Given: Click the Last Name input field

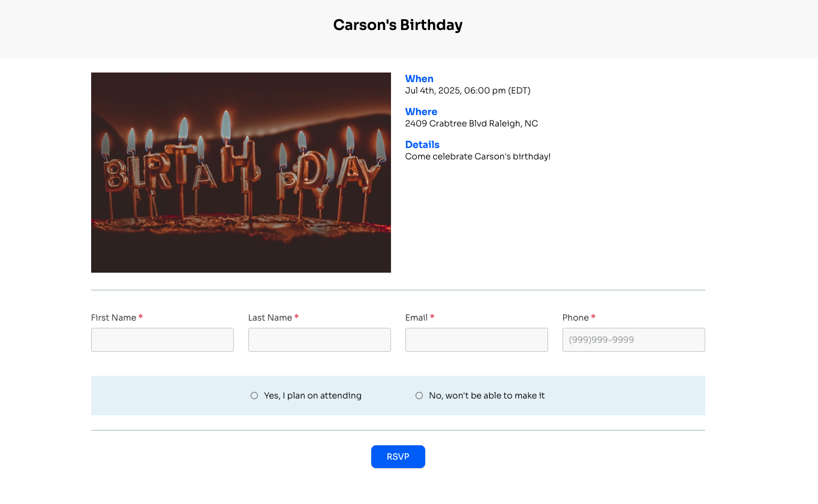Looking at the screenshot, I should coord(320,340).
